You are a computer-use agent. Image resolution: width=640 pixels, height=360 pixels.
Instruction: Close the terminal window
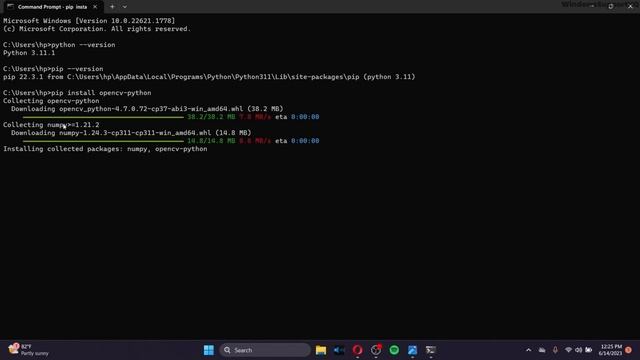click(630, 6)
